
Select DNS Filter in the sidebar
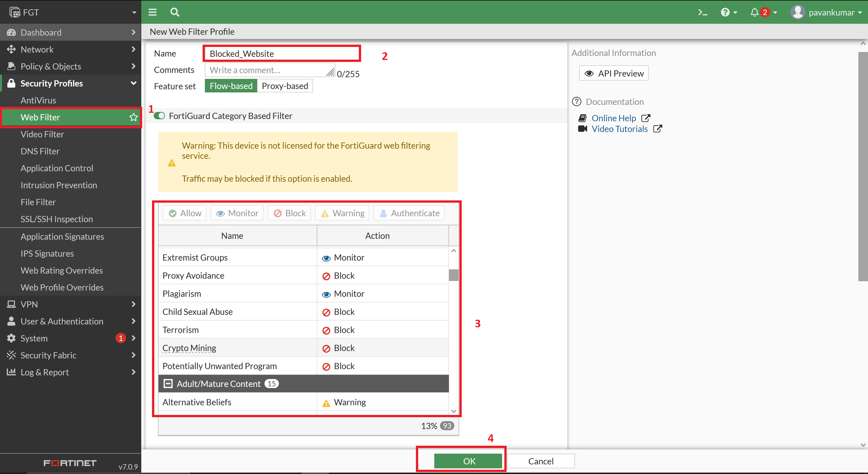(40, 151)
